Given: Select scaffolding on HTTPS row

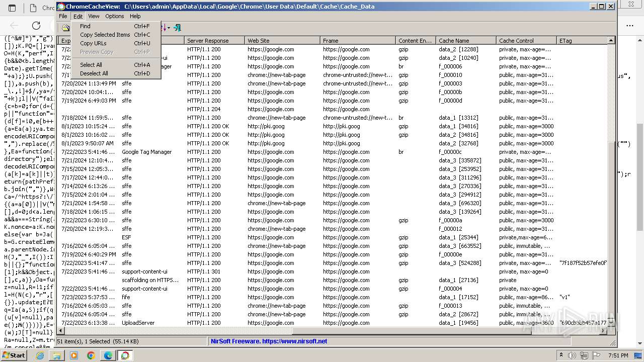Looking at the screenshot, I should [x=333, y=280].
